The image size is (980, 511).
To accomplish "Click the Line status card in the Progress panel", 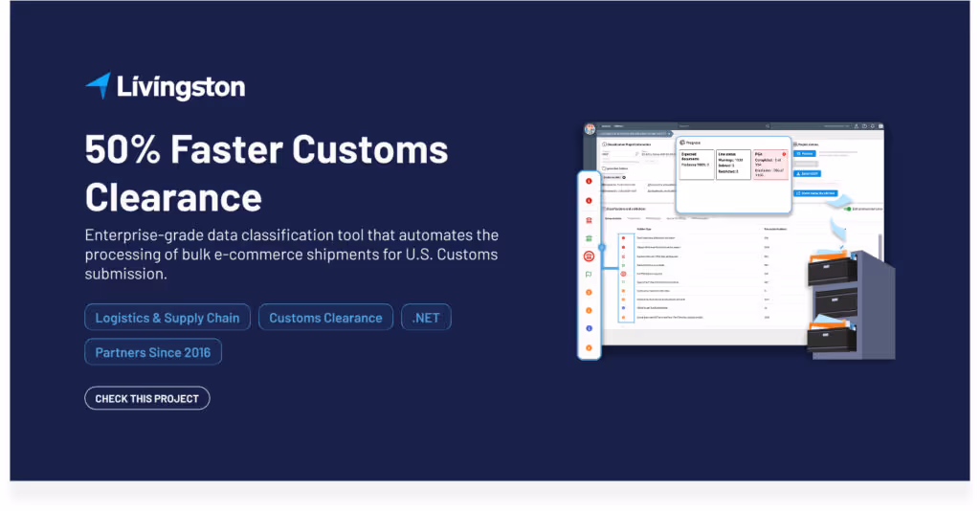I will click(733, 165).
